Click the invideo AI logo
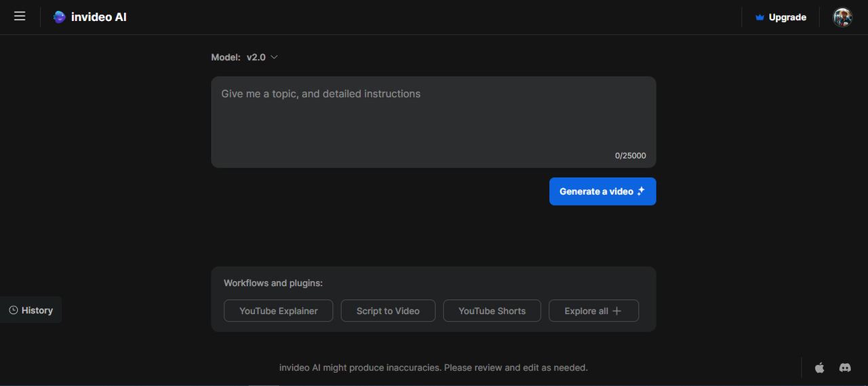The image size is (868, 386). pos(90,17)
